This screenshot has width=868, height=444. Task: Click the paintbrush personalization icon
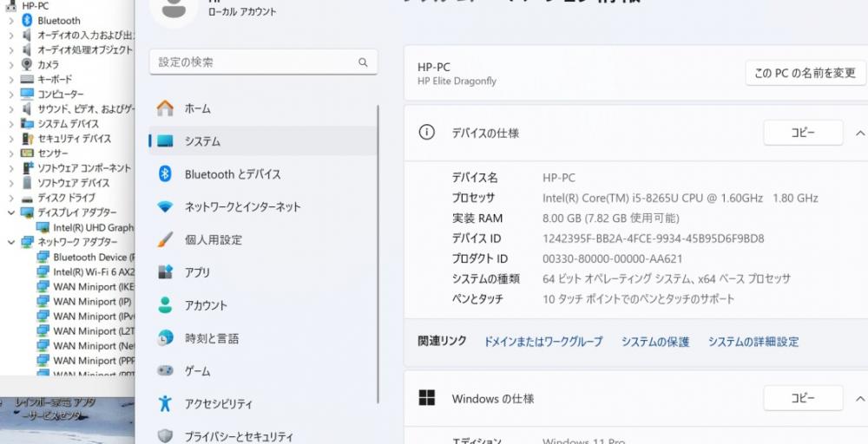[x=165, y=240]
